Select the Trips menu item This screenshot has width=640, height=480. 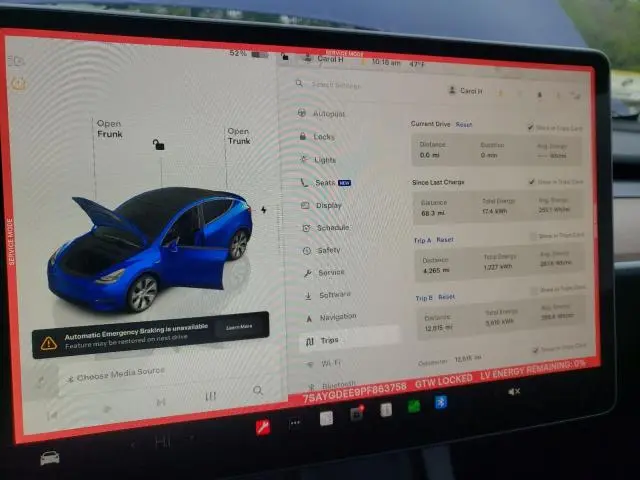coord(349,340)
